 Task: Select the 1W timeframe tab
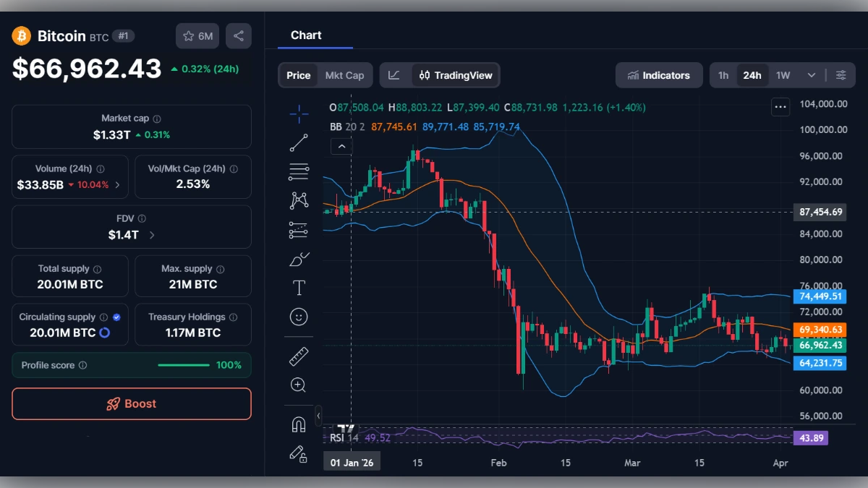click(781, 74)
